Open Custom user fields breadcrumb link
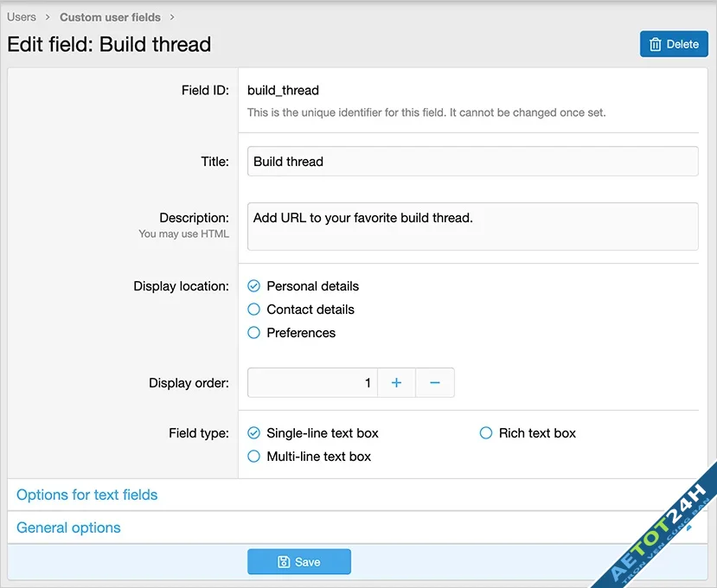This screenshot has height=588, width=717. pyautogui.click(x=110, y=17)
